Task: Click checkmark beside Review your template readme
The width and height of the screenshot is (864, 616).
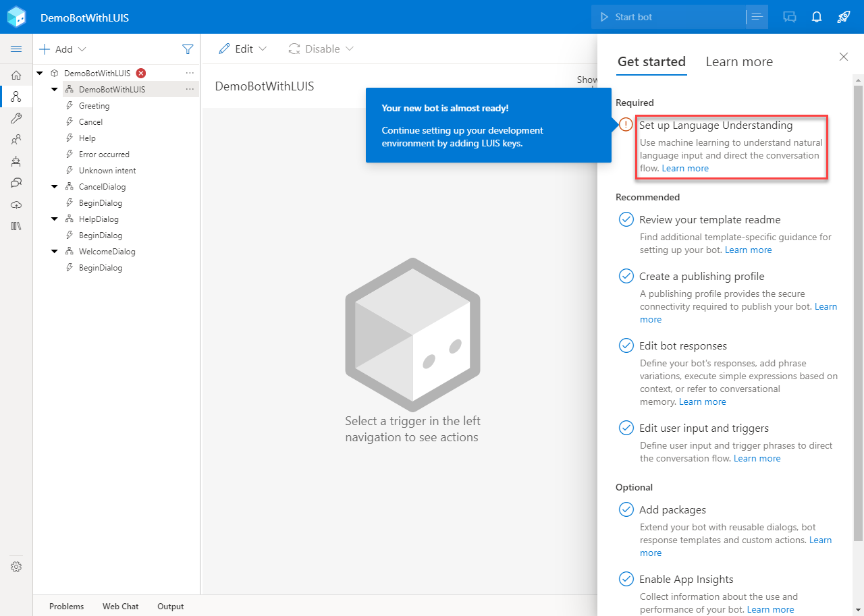Action: 626,219
